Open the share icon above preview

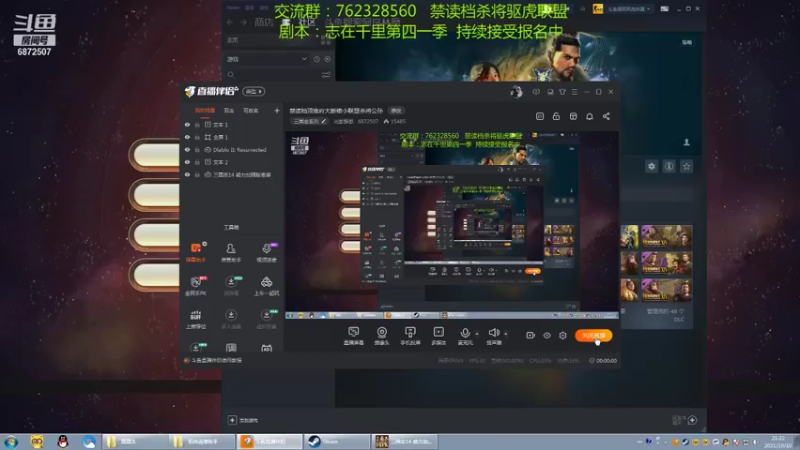606,116
